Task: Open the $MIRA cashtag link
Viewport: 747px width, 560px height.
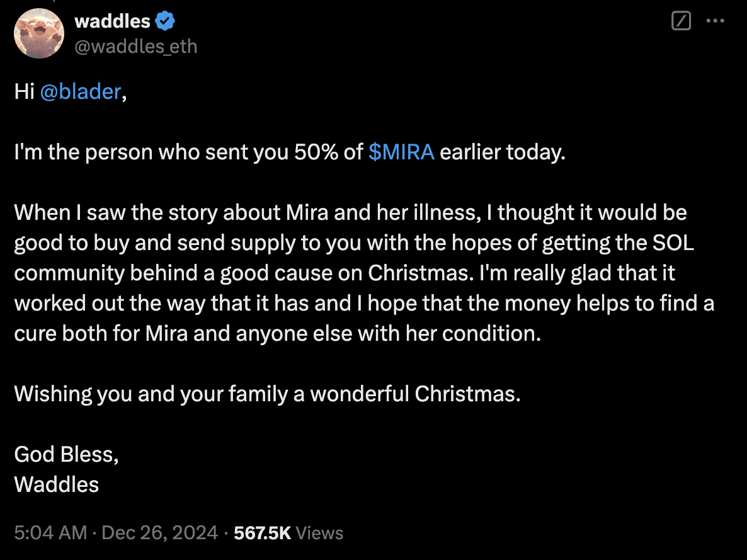Action: [x=401, y=152]
